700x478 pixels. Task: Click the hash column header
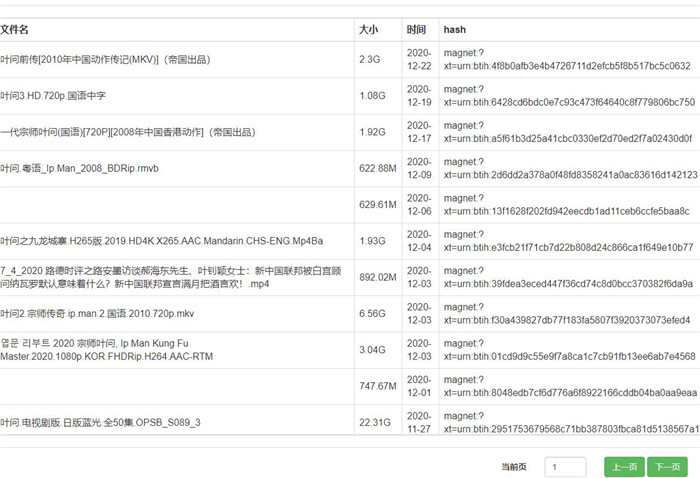(x=454, y=30)
